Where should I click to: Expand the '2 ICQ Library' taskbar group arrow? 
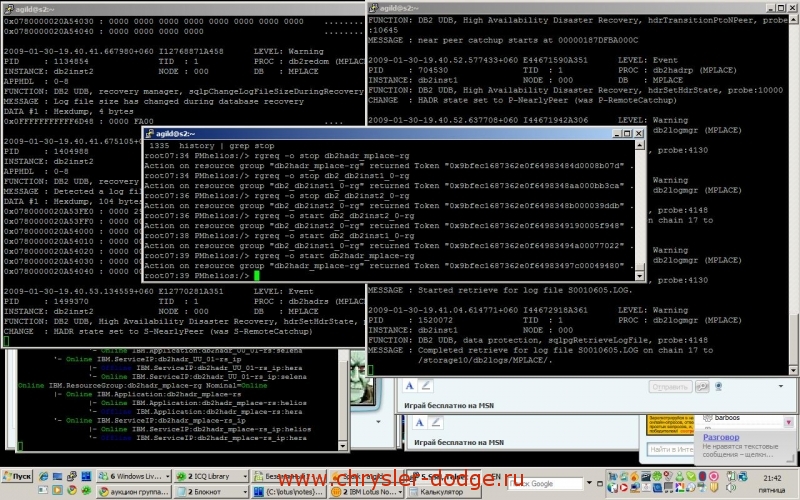click(245, 477)
